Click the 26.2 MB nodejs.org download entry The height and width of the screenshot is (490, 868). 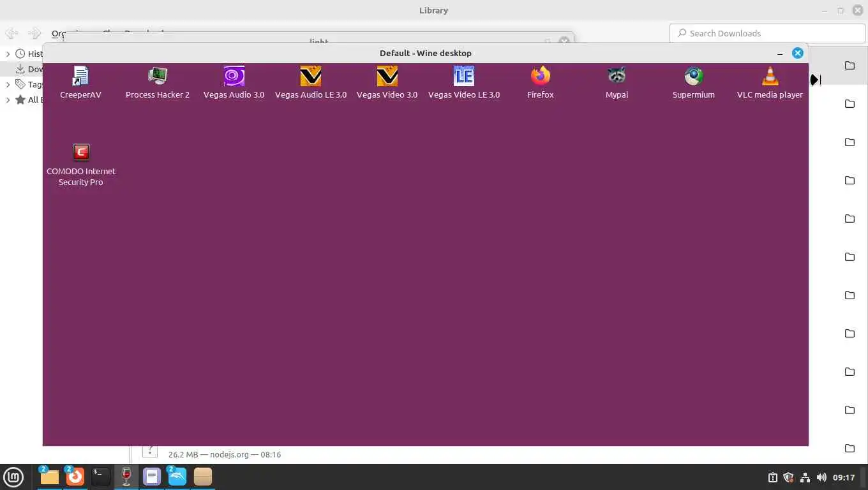[225, 454]
